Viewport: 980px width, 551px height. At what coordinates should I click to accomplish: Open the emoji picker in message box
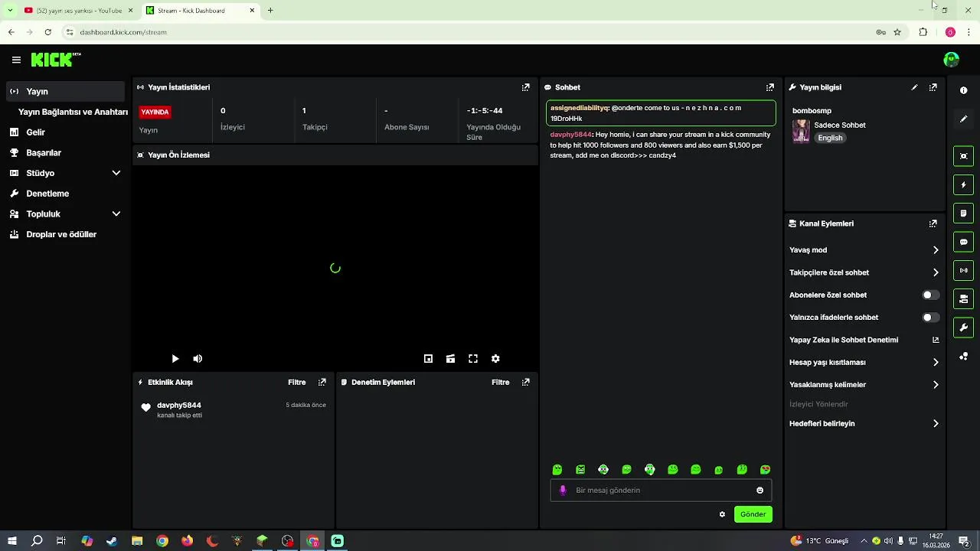[x=759, y=491]
